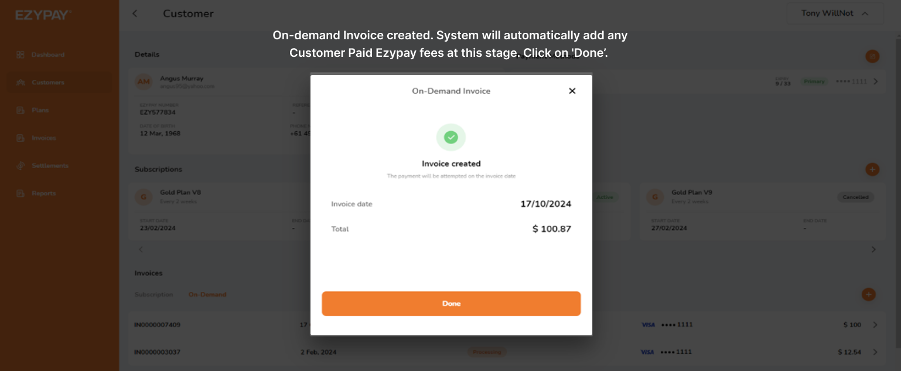This screenshot has height=372, width=902.
Task: Close the On-Demand Invoice dialog
Action: click(x=572, y=91)
